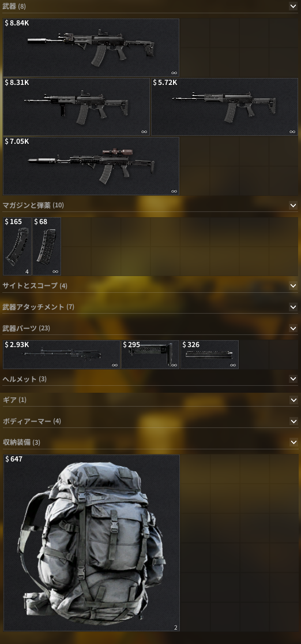Image resolution: width=301 pixels, height=644 pixels.
Task: Select the $8.31K rifle with foregrip
Action: click(76, 107)
